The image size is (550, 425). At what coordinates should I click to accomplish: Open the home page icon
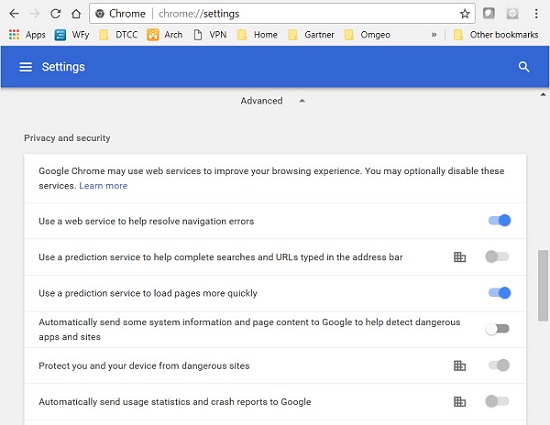pyautogui.click(x=76, y=14)
